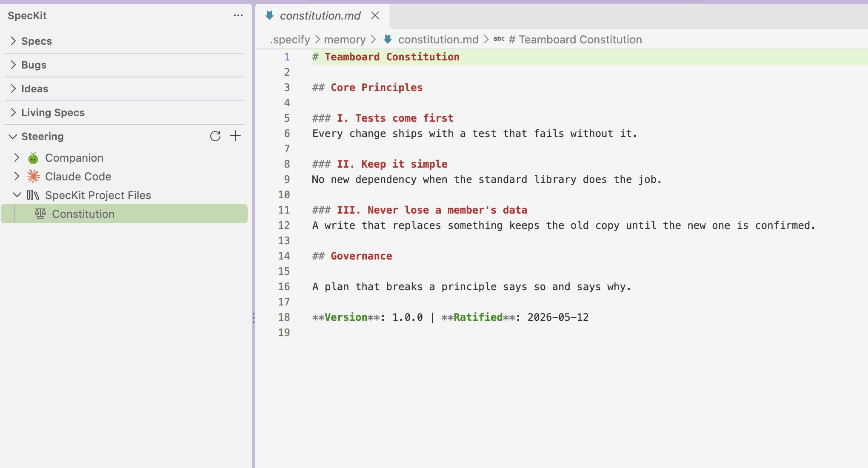Expand the Claude Code tree node

tap(17, 177)
